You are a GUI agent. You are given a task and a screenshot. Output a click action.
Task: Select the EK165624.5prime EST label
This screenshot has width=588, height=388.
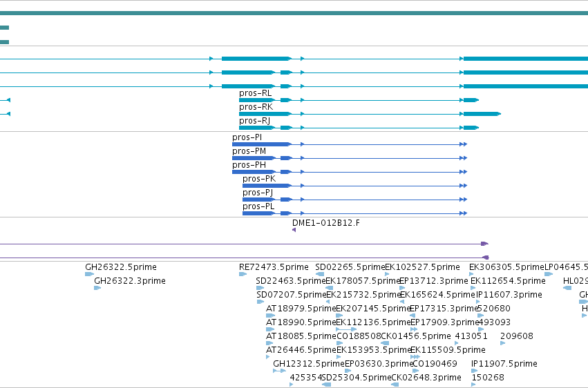point(438,295)
